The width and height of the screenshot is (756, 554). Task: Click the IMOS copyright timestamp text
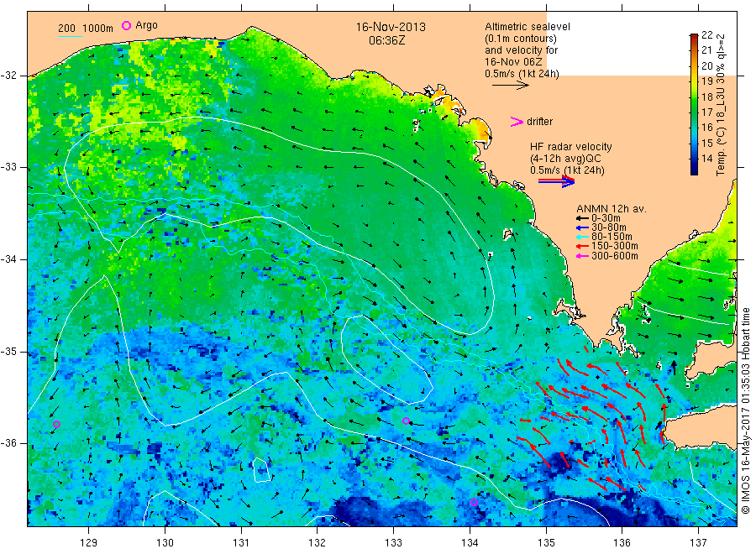pyautogui.click(x=746, y=410)
